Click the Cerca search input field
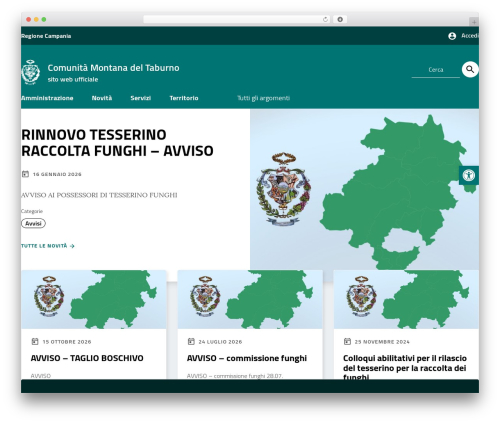Image resolution: width=500 pixels, height=423 pixels. point(436,70)
